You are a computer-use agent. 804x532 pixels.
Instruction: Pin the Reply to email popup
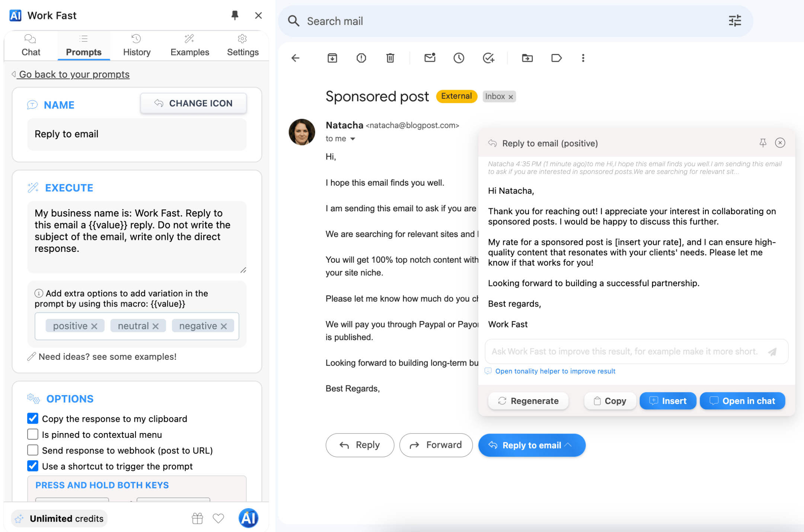pyautogui.click(x=763, y=143)
